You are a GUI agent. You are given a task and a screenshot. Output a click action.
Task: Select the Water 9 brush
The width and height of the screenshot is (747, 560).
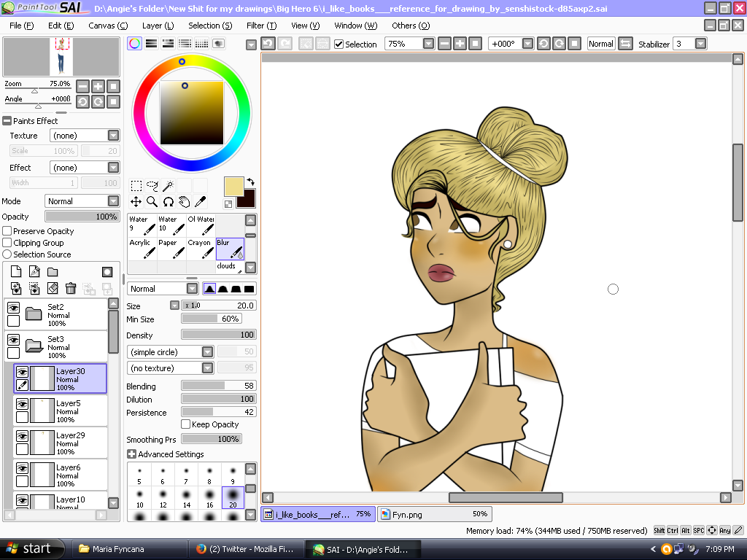coord(141,223)
